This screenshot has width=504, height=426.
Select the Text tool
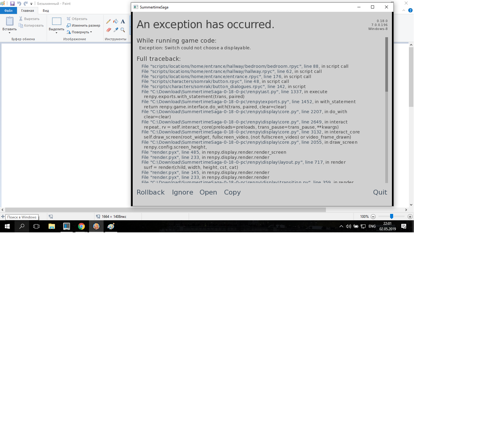[x=123, y=21]
